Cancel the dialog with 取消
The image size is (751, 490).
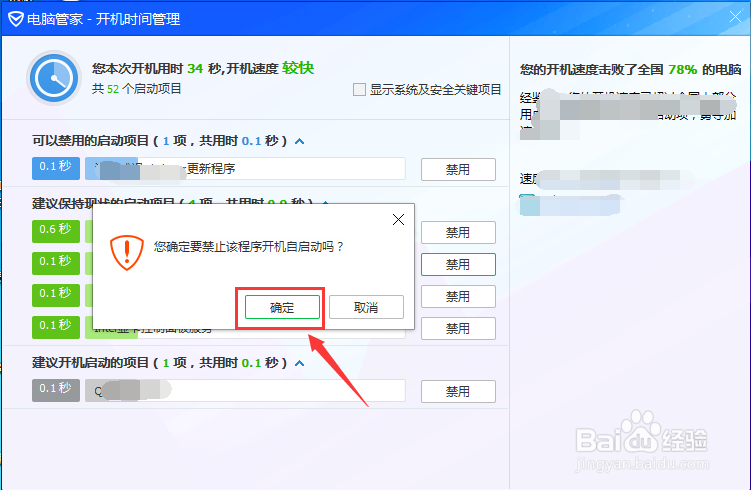coord(366,307)
